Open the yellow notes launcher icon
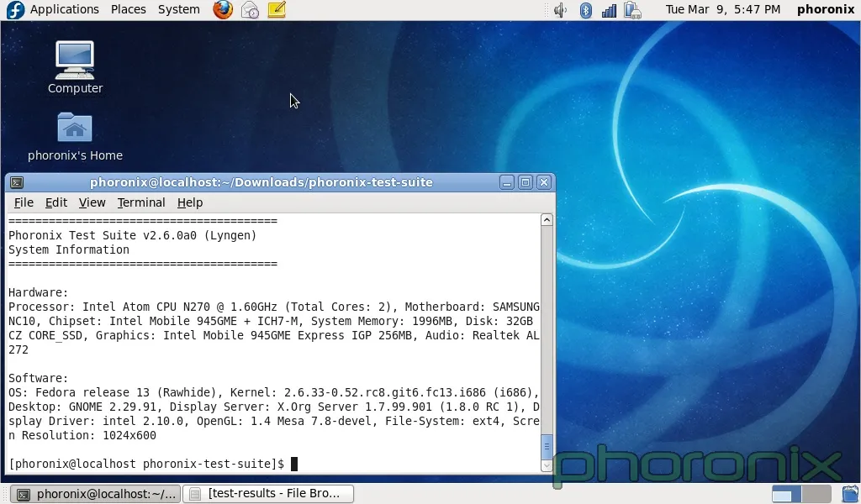 (x=277, y=9)
